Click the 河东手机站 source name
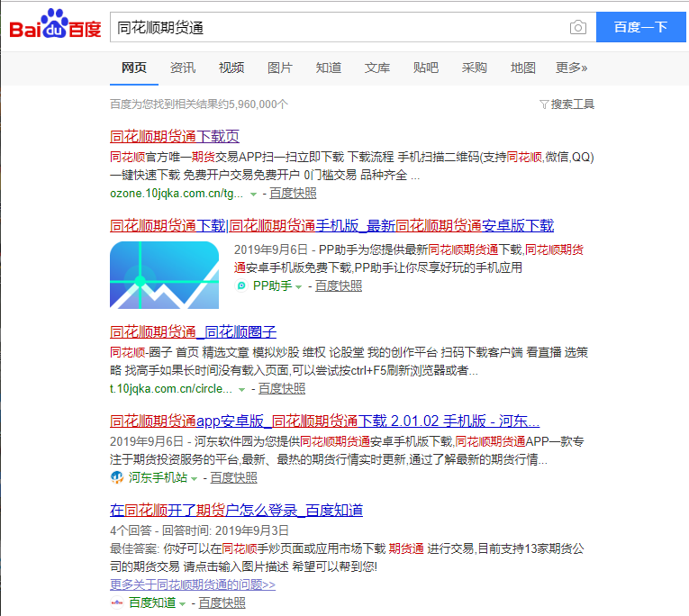Viewport: 689px width, 616px height. [158, 477]
